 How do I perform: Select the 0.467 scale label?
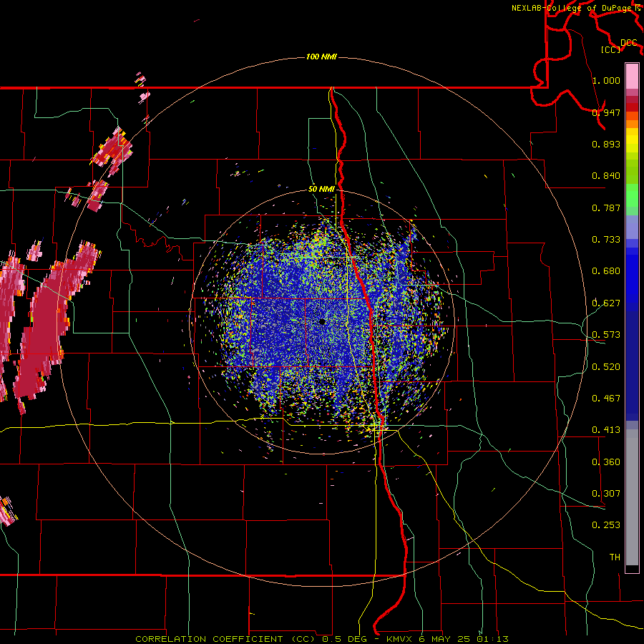[x=606, y=399]
